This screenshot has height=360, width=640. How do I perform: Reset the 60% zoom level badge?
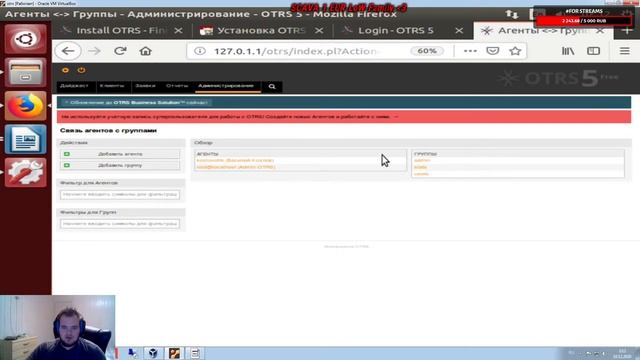click(427, 51)
